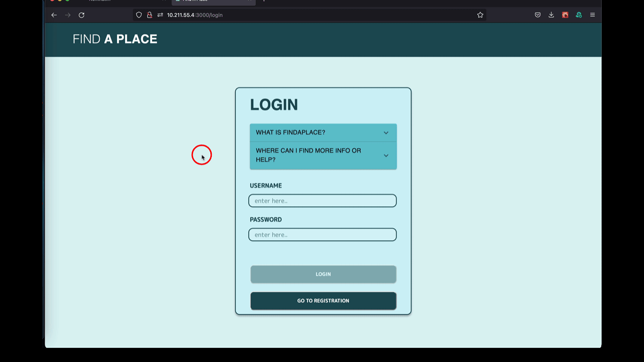The width and height of the screenshot is (644, 362).
Task: Click the red extension icon in toolbar
Action: point(565,15)
